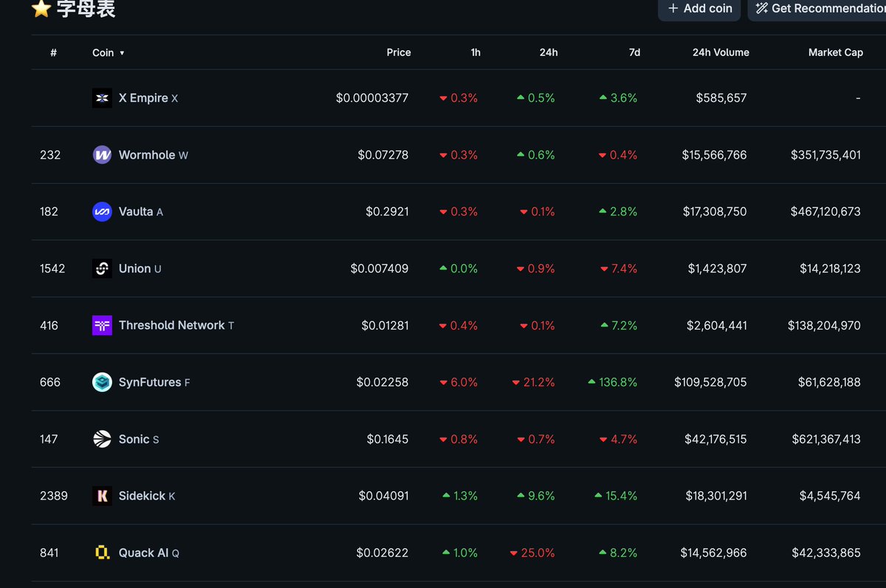Click the gold star beside portfolio title
This screenshot has width=886, height=588.
click(41, 9)
